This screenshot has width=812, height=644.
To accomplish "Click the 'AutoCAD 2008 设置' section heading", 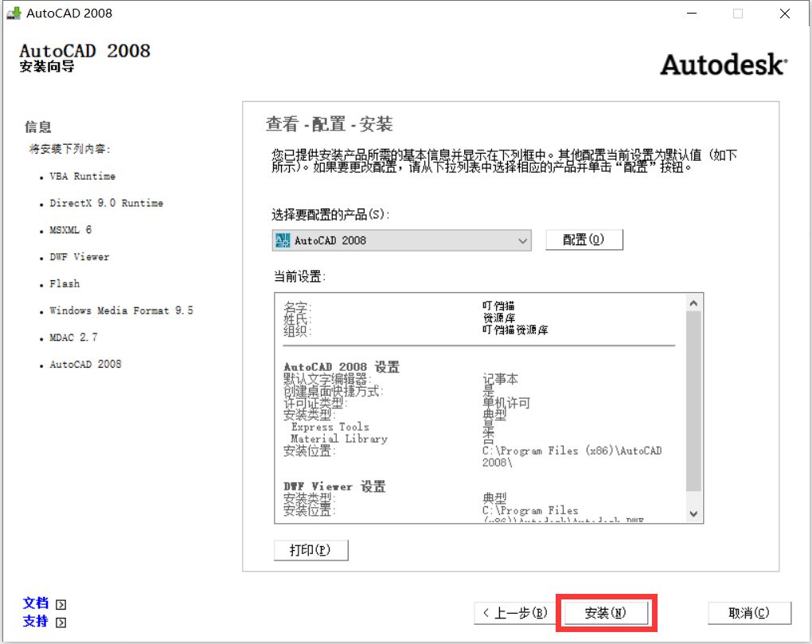I will 342,367.
